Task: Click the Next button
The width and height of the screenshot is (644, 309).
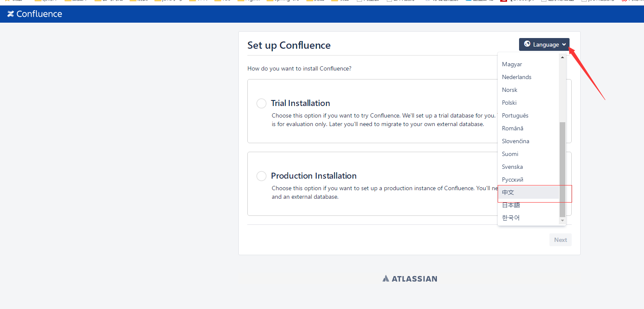Action: click(561, 240)
